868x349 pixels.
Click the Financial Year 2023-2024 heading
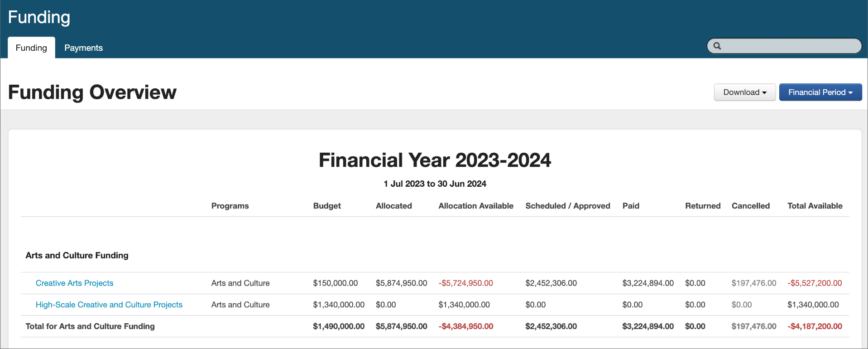435,160
